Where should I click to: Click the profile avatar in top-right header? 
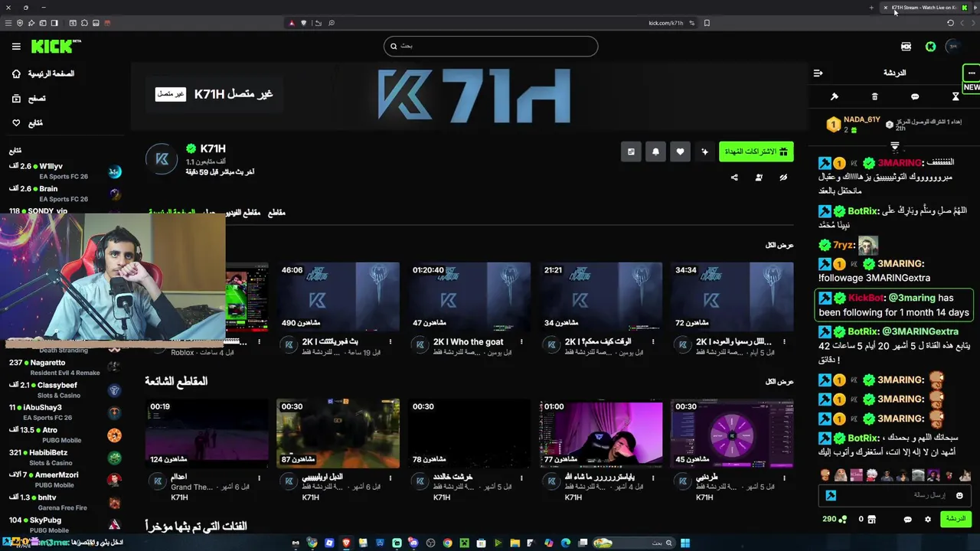click(x=953, y=47)
